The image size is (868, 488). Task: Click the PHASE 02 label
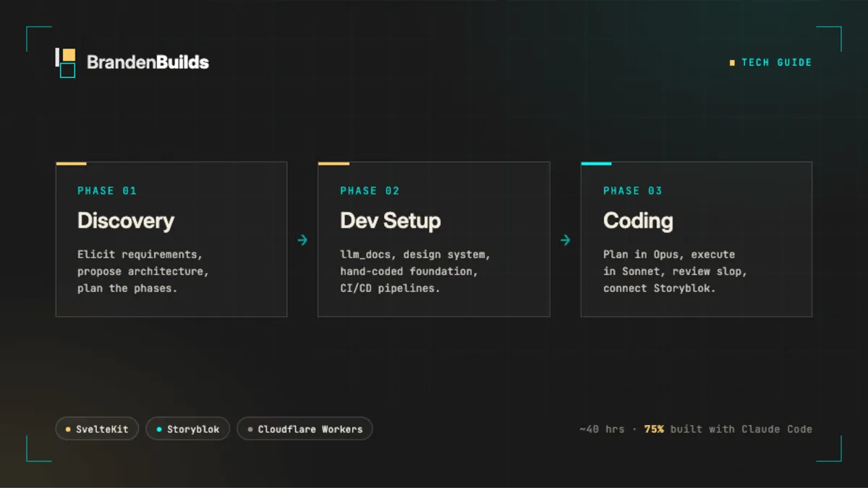(x=370, y=191)
